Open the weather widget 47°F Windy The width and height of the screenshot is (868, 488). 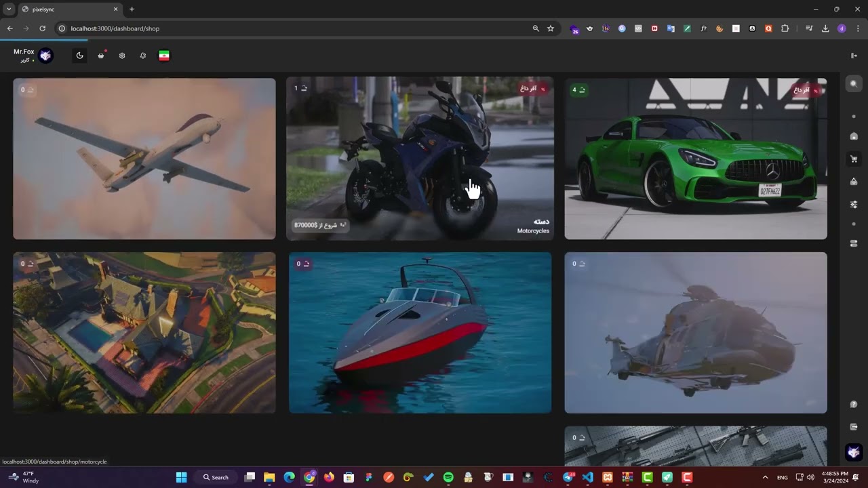coord(24,477)
